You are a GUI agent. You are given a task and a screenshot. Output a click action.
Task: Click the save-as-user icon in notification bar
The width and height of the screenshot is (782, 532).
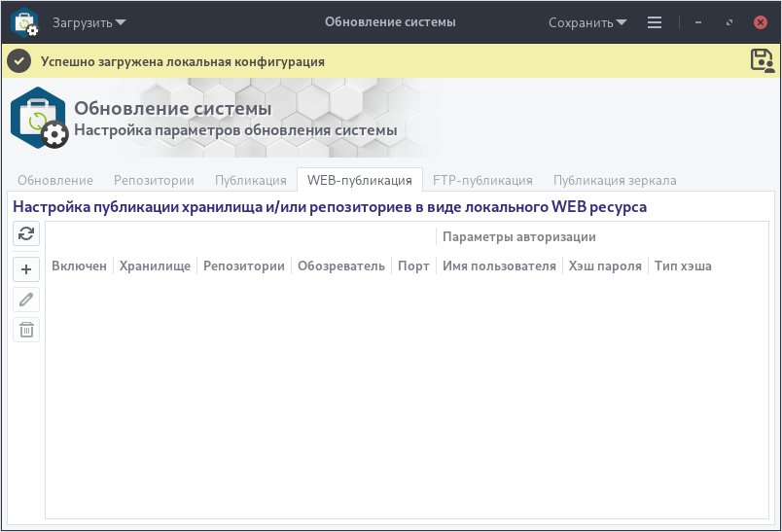coord(763,61)
